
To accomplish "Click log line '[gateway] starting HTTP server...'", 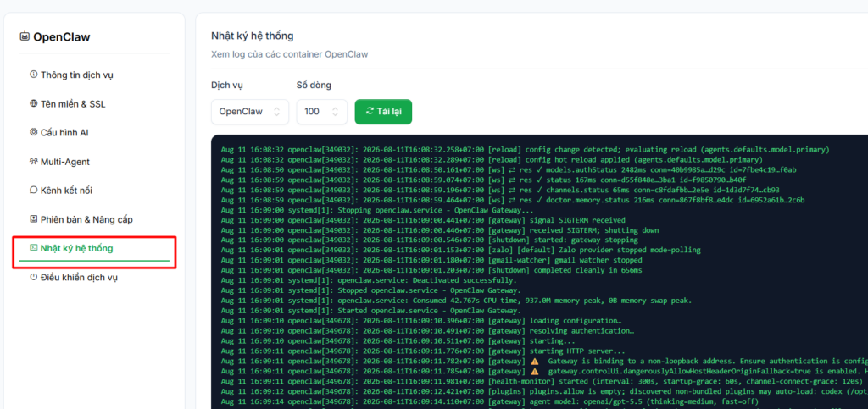I will pyautogui.click(x=423, y=351).
